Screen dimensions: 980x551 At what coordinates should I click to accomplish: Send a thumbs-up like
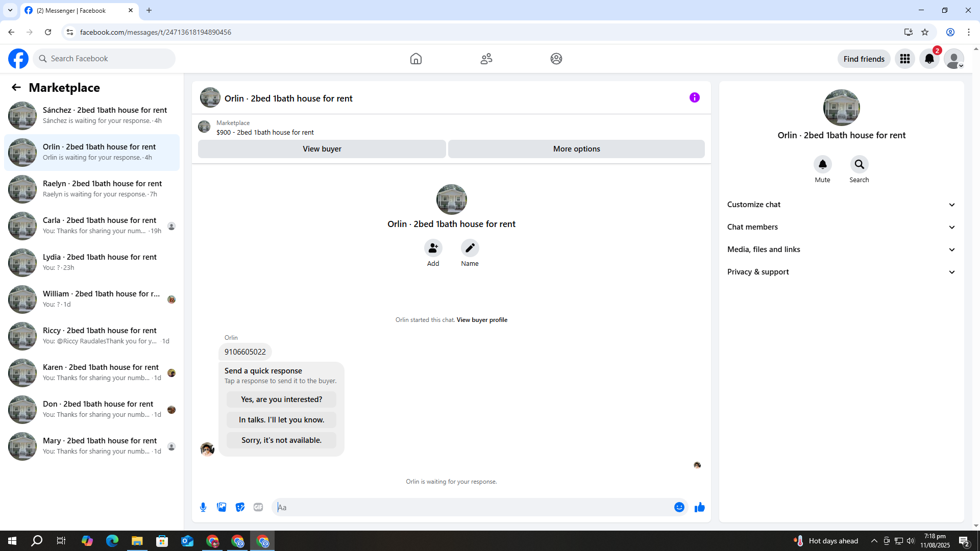pos(699,507)
